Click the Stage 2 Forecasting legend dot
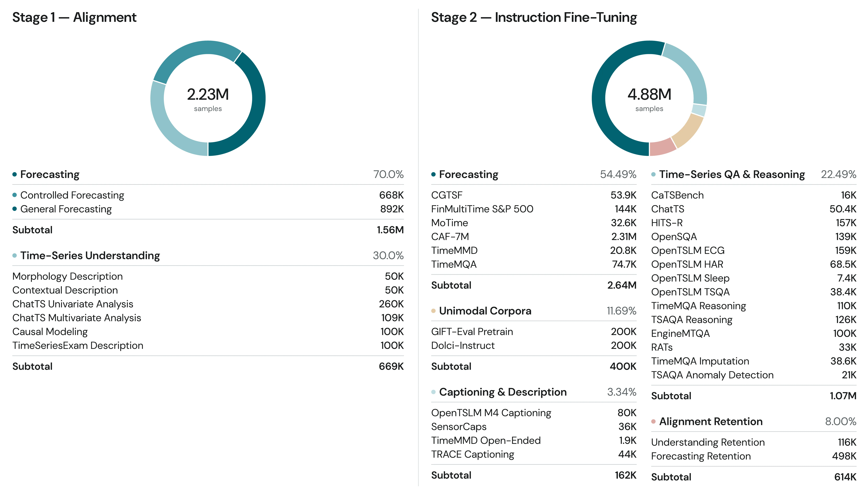This screenshot has height=495, width=868. click(433, 174)
